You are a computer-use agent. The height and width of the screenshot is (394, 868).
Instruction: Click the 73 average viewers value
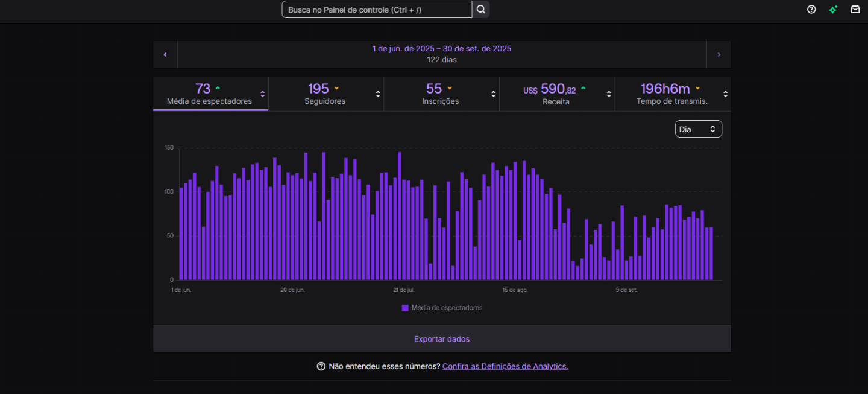pos(203,89)
